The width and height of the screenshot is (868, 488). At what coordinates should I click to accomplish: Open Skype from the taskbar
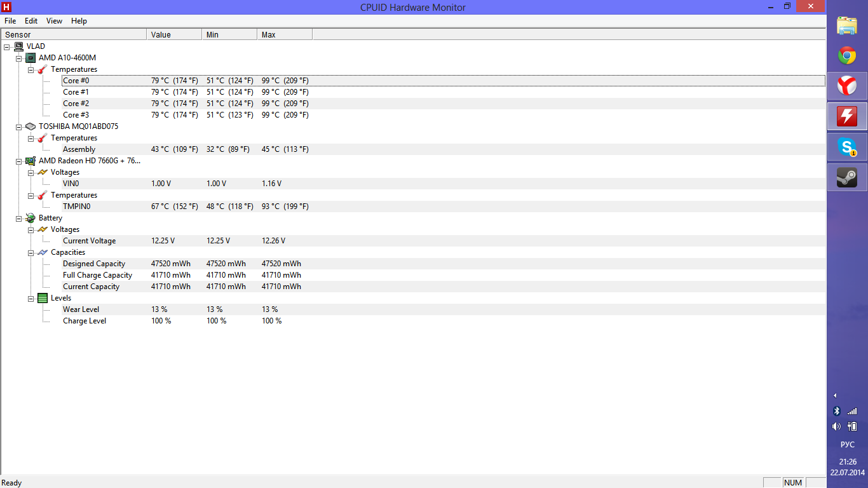[847, 147]
